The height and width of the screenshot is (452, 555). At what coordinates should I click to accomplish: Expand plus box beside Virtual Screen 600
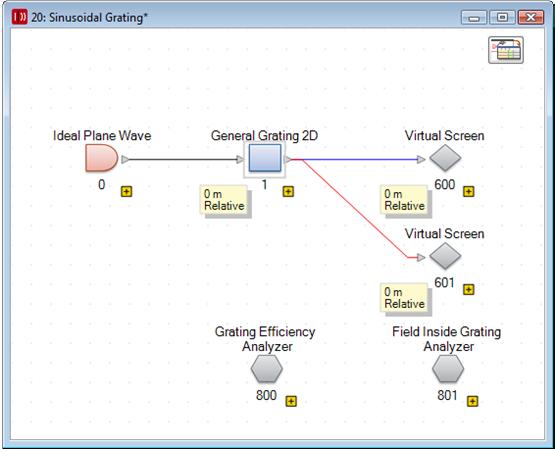(469, 191)
